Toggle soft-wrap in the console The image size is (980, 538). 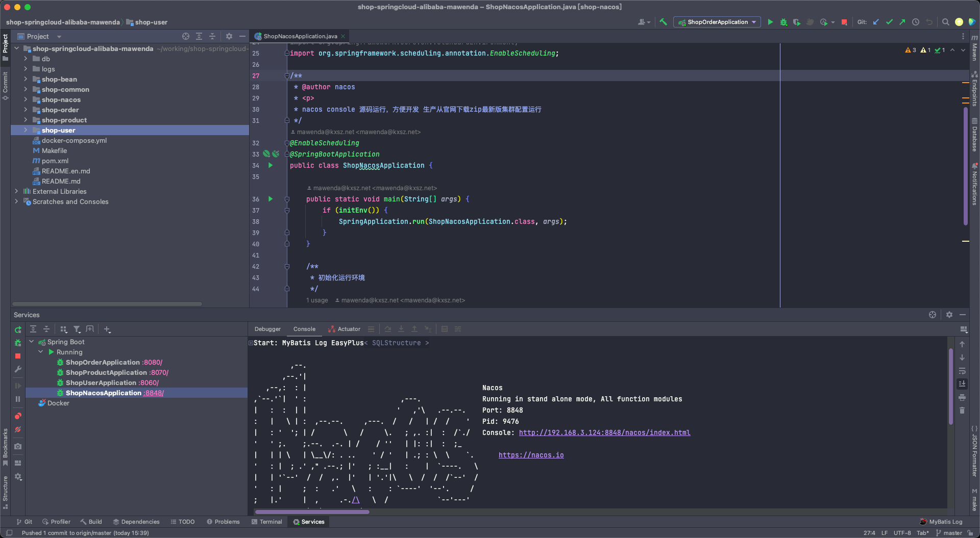[x=962, y=371]
